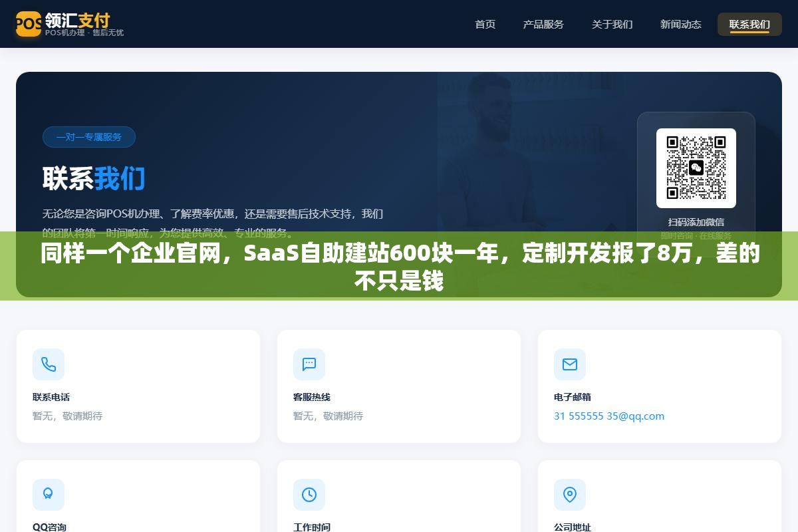Click 暂无，敬请期待 under 客服热线
The image size is (798, 532).
(329, 416)
